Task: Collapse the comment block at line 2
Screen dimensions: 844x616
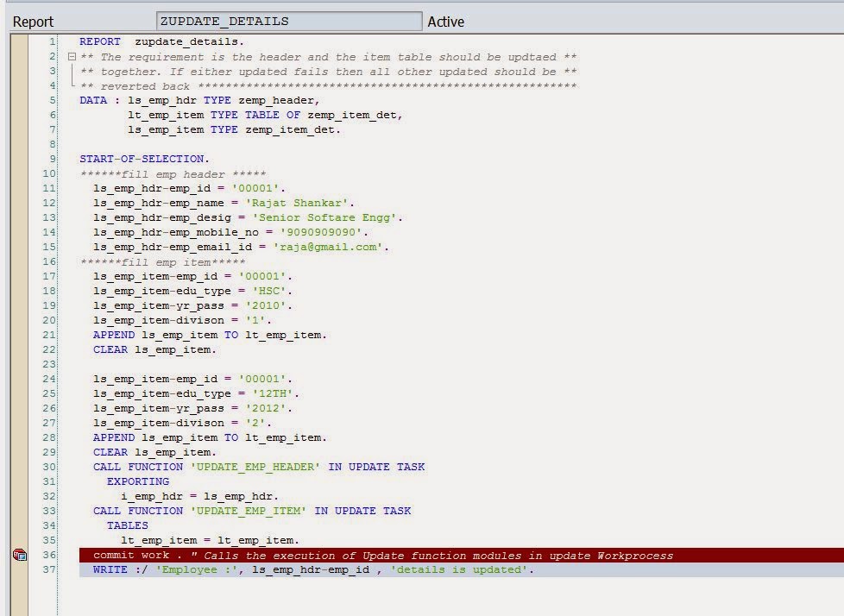Action: tap(72, 57)
